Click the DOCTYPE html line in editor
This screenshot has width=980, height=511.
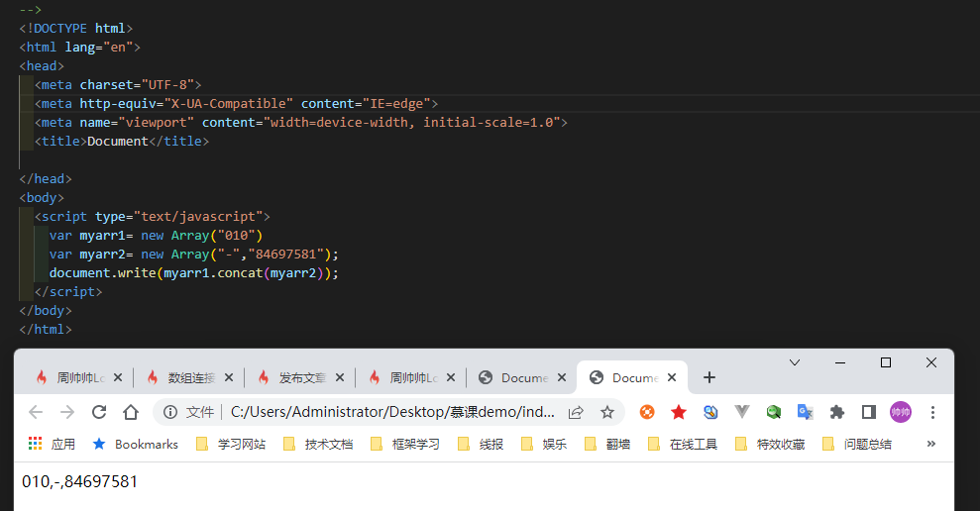coord(75,29)
